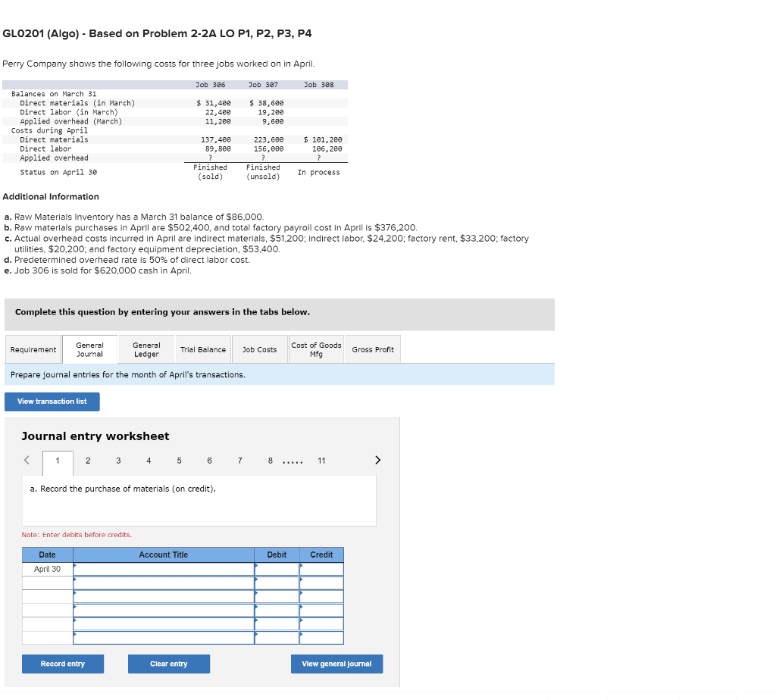
Task: Click fourth row Debit field
Action: pyautogui.click(x=277, y=611)
